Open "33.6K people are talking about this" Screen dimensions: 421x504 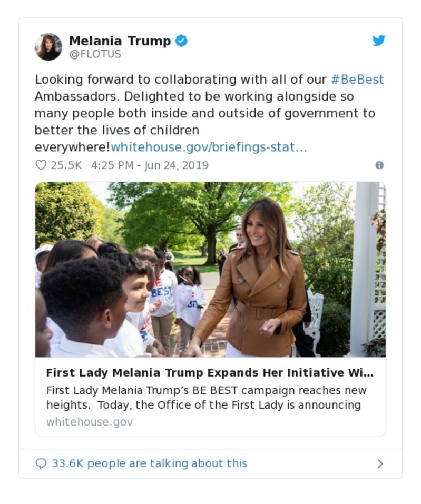coord(149,463)
